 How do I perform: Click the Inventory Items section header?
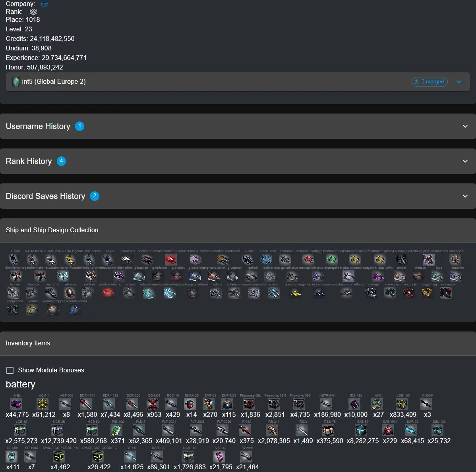[x=28, y=343]
